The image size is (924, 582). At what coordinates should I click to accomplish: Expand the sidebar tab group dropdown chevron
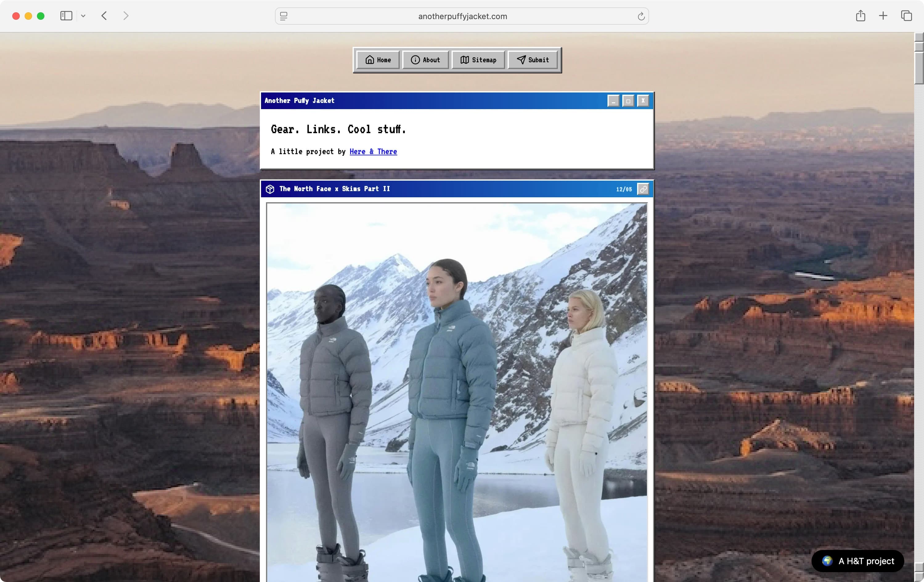pyautogui.click(x=83, y=16)
